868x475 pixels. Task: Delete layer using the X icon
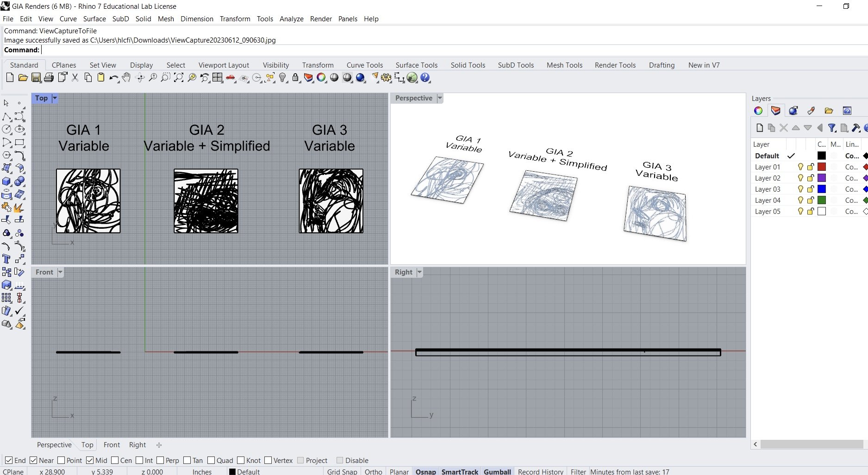point(783,128)
